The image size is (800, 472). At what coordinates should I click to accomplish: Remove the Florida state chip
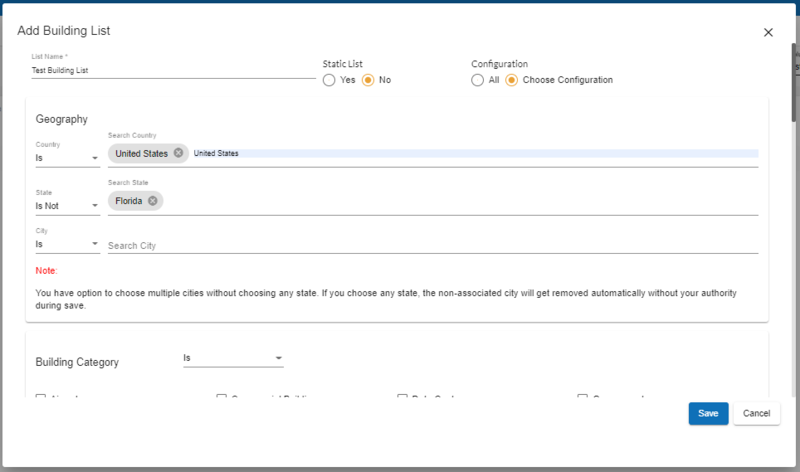point(152,200)
